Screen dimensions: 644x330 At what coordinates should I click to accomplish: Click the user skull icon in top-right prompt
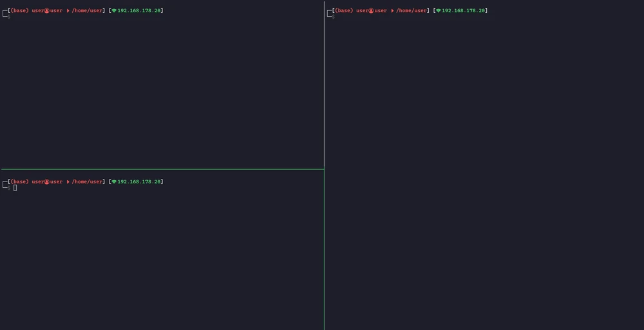pyautogui.click(x=372, y=11)
